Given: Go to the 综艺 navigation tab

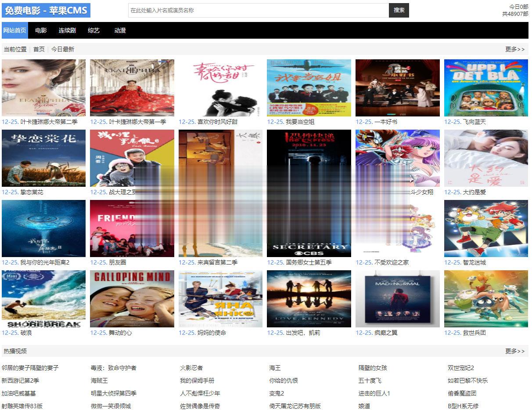Looking at the screenshot, I should coord(93,30).
